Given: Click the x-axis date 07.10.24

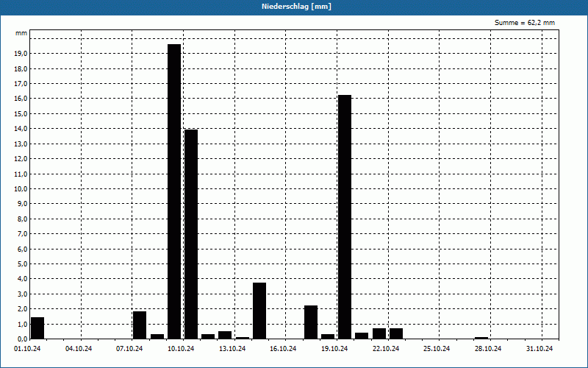Looking at the screenshot, I should 129,349.
